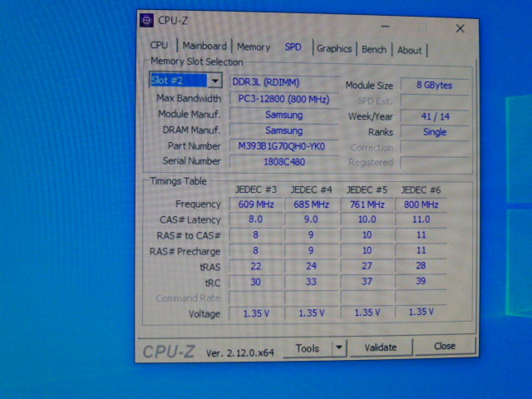The width and height of the screenshot is (532, 399).
Task: Click the 8 GBytes module size value
Action: click(x=435, y=85)
